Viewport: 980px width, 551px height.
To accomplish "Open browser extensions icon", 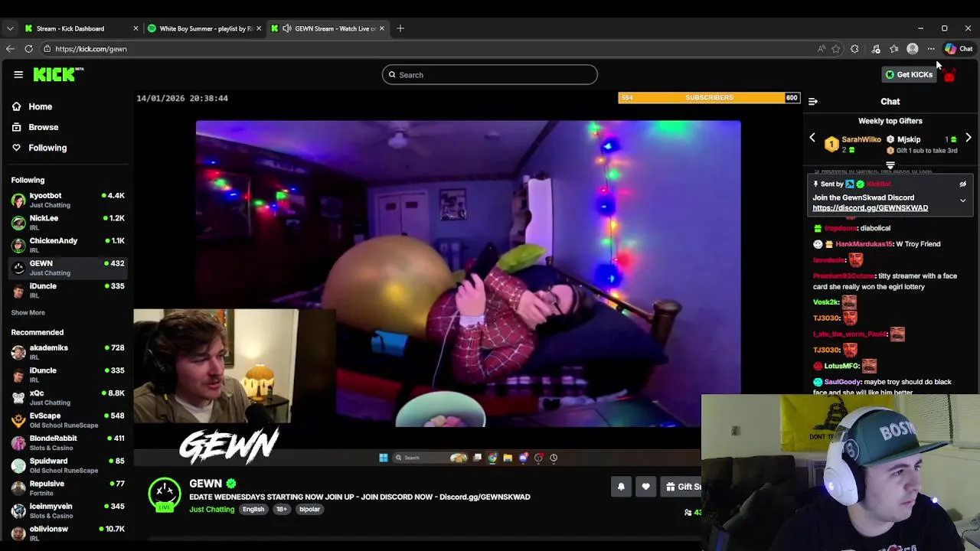I will pos(854,49).
